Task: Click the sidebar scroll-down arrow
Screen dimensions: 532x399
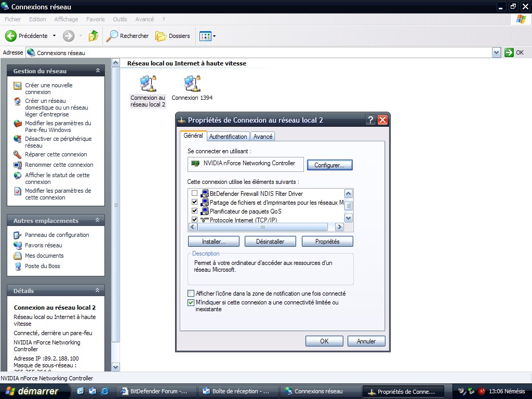Action: tap(116, 367)
